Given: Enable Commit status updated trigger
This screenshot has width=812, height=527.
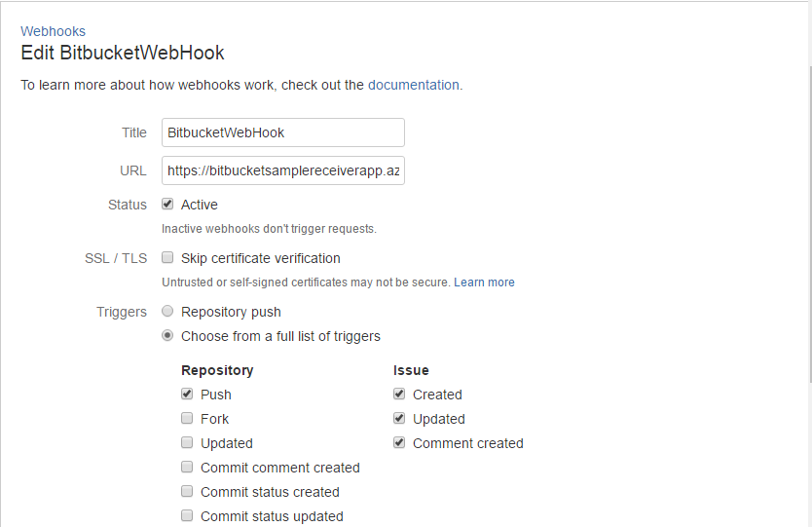Looking at the screenshot, I should tap(187, 515).
